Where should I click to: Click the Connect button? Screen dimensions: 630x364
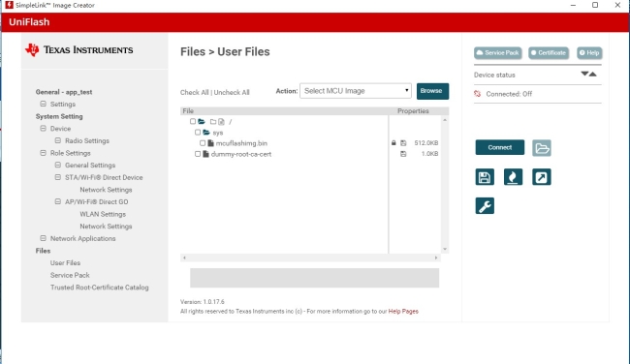500,147
